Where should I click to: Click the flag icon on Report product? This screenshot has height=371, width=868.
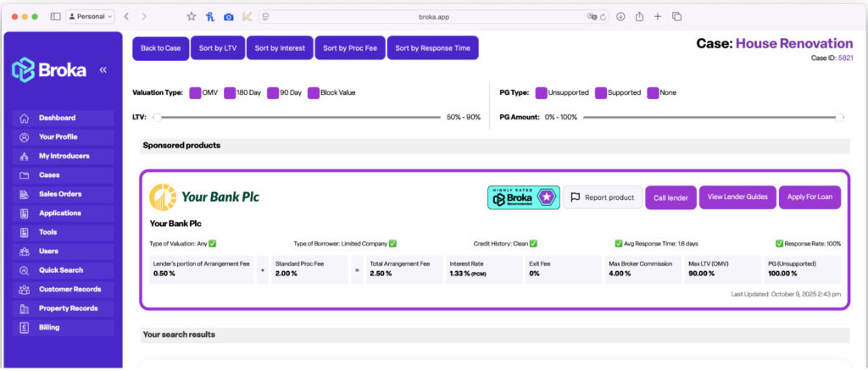click(x=575, y=197)
